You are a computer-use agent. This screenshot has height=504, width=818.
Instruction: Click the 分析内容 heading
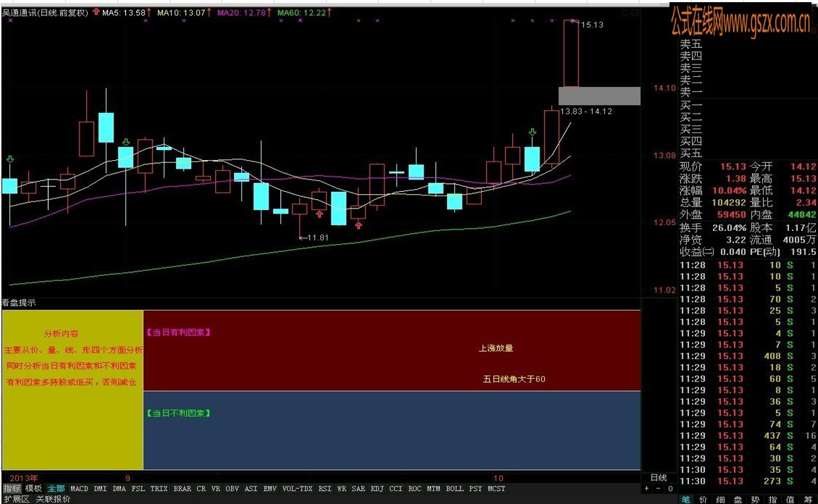tap(61, 334)
